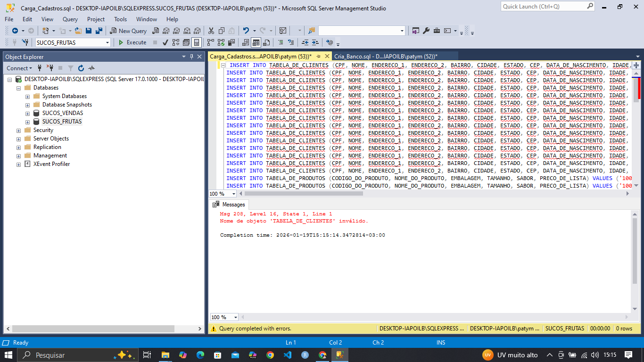Click the Cut scissors icon
The width and height of the screenshot is (644, 362).
pos(210,31)
